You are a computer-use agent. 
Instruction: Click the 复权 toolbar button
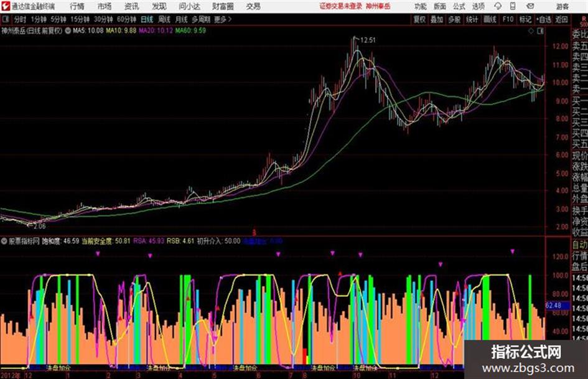pyautogui.click(x=419, y=19)
